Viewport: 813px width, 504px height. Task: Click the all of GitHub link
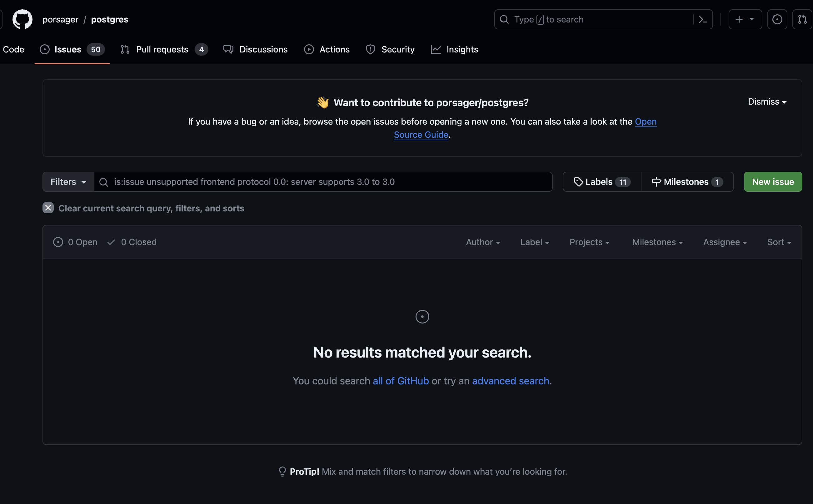pos(401,381)
